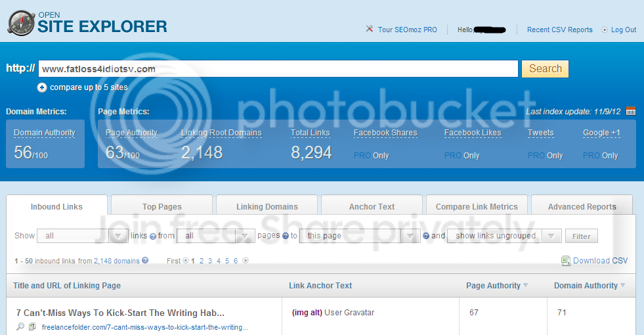Click the Google +1 metric label
Screen dimensions: 644x335
click(x=601, y=132)
